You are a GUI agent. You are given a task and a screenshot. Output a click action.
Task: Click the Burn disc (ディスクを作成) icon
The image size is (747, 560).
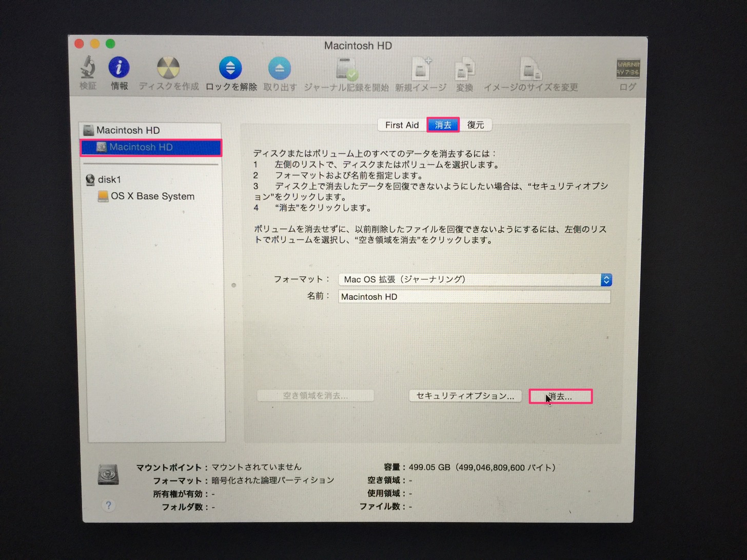(168, 68)
